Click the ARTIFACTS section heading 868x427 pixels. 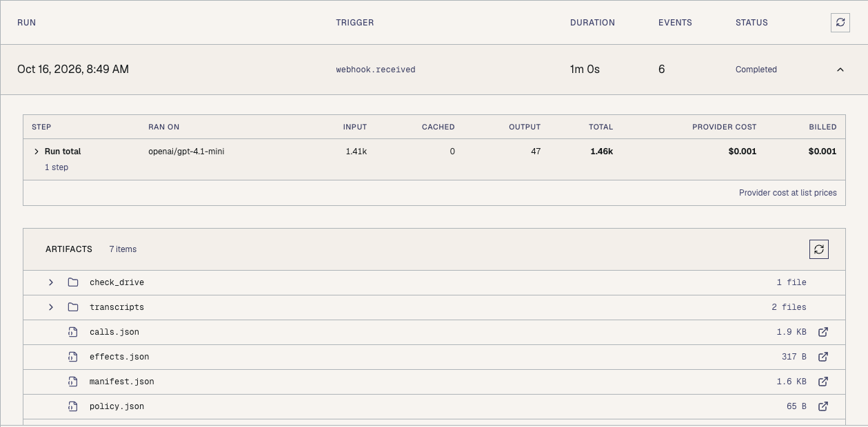tap(69, 249)
